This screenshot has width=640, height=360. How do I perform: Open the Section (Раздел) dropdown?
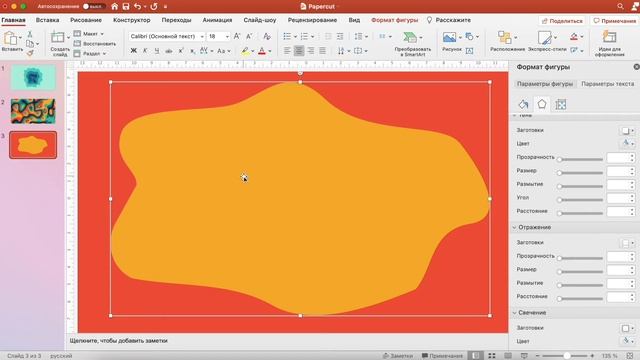click(90, 53)
